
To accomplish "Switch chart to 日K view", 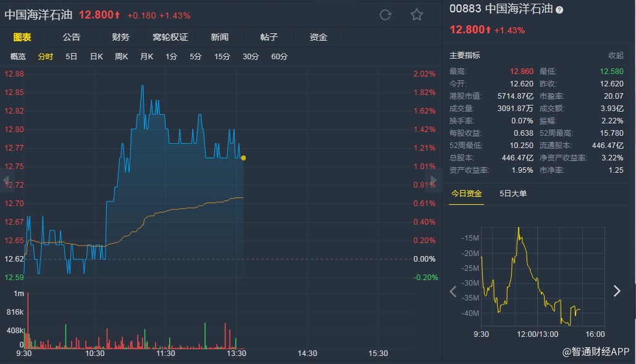I will [x=96, y=57].
